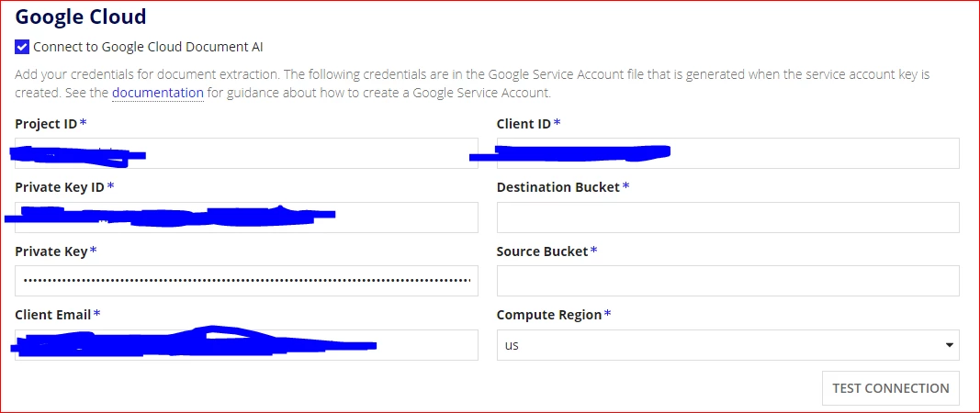Click the Project ID label text
Screen dimensions: 980x413
coord(46,124)
